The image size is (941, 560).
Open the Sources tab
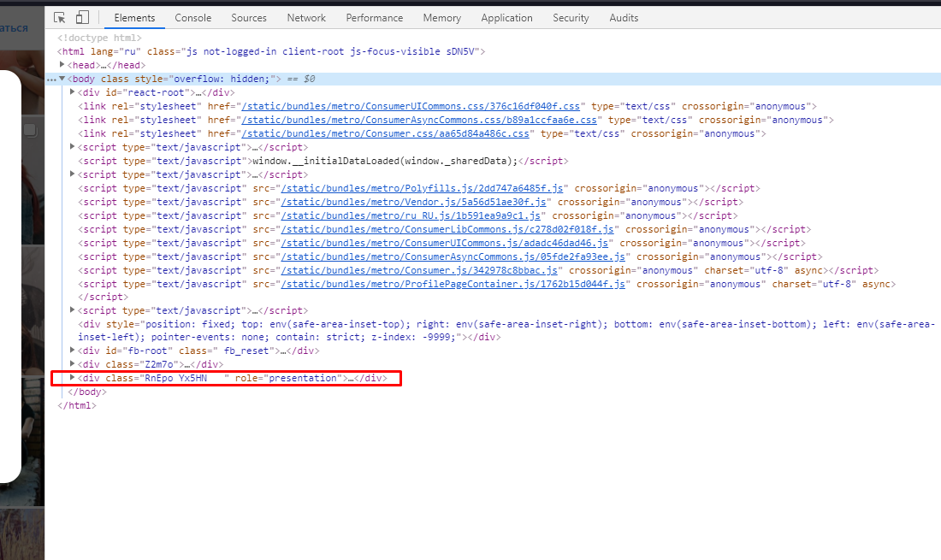(248, 18)
